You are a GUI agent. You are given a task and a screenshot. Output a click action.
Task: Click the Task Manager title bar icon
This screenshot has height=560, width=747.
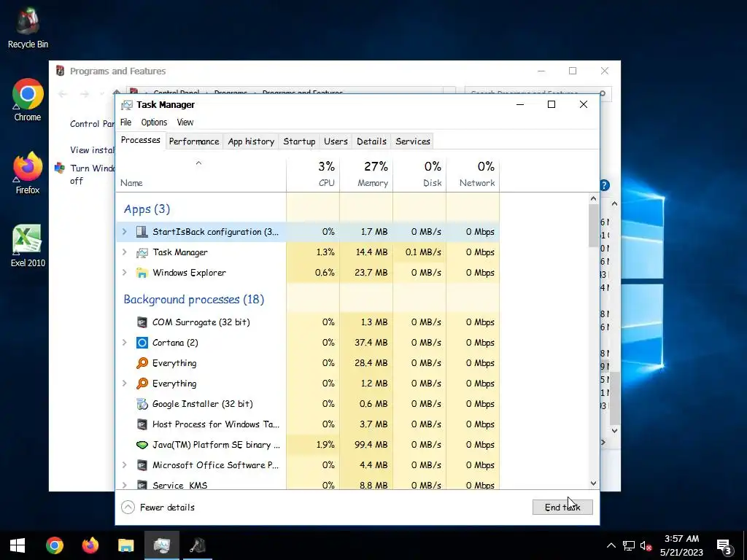point(127,105)
